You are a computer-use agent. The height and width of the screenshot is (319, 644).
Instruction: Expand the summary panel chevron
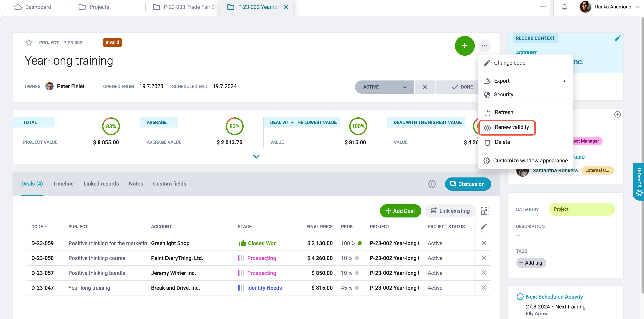coord(256,156)
